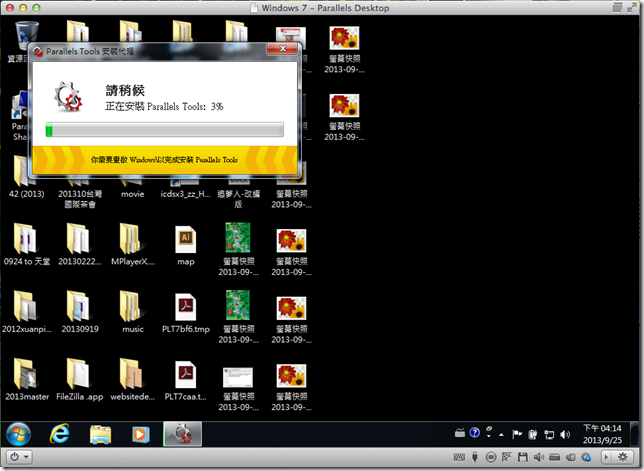Open language bar options small arrow
This screenshot has height=471, width=644.
(x=489, y=437)
